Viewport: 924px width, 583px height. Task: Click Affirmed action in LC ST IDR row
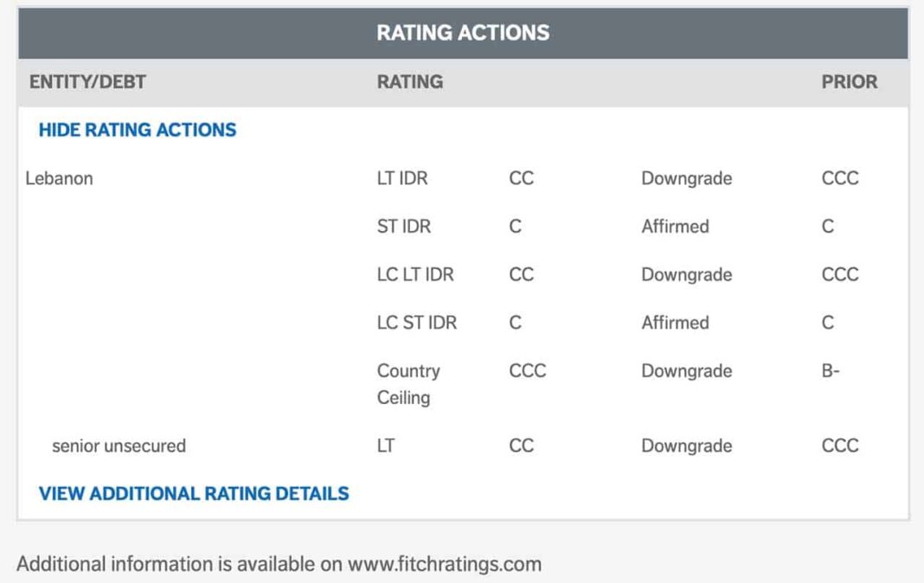coord(675,323)
